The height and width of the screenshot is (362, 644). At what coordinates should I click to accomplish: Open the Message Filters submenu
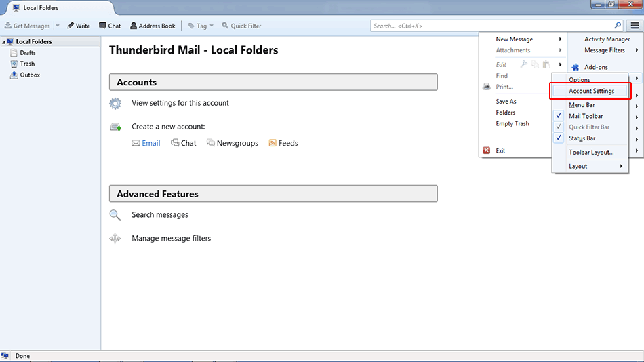click(x=606, y=50)
